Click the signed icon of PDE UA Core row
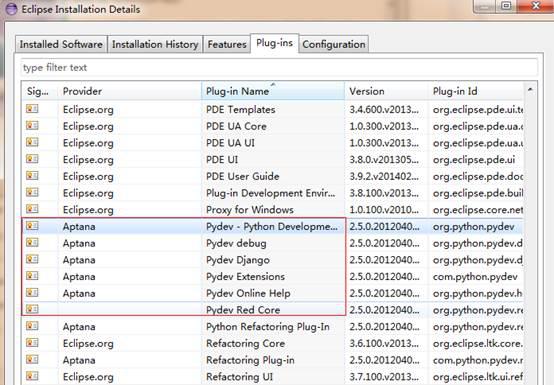Image resolution: width=554 pixels, height=385 pixels. (x=32, y=125)
